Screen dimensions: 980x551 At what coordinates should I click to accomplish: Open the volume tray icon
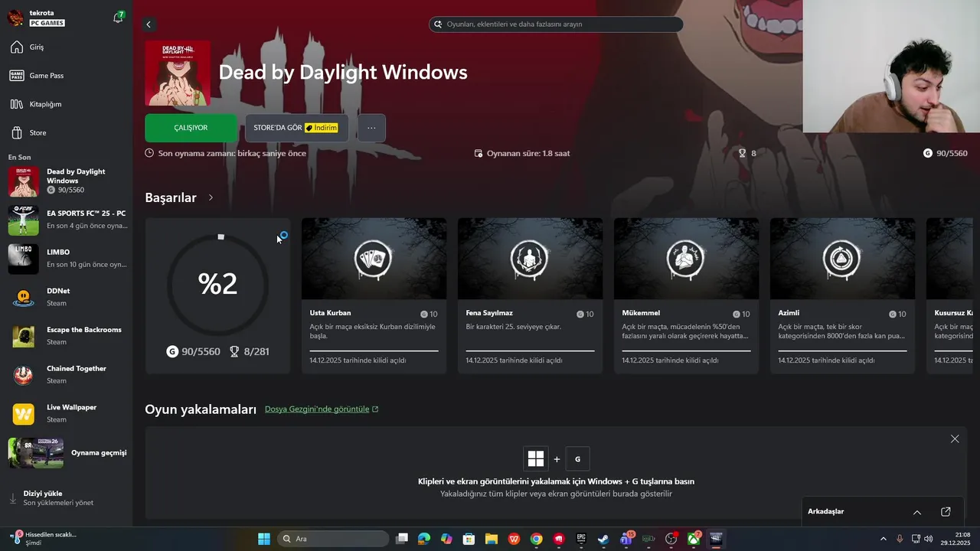pos(929,539)
